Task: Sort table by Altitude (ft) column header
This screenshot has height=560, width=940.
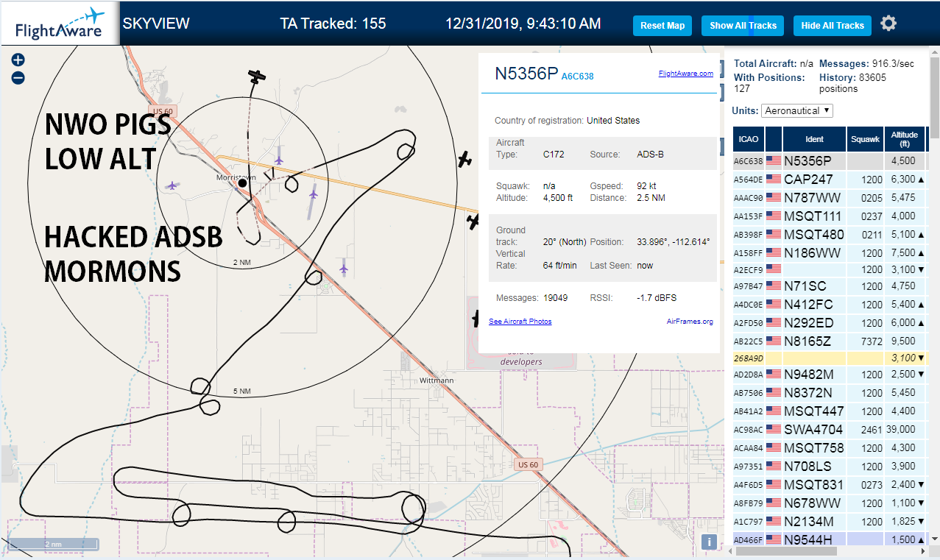Action: (904, 139)
